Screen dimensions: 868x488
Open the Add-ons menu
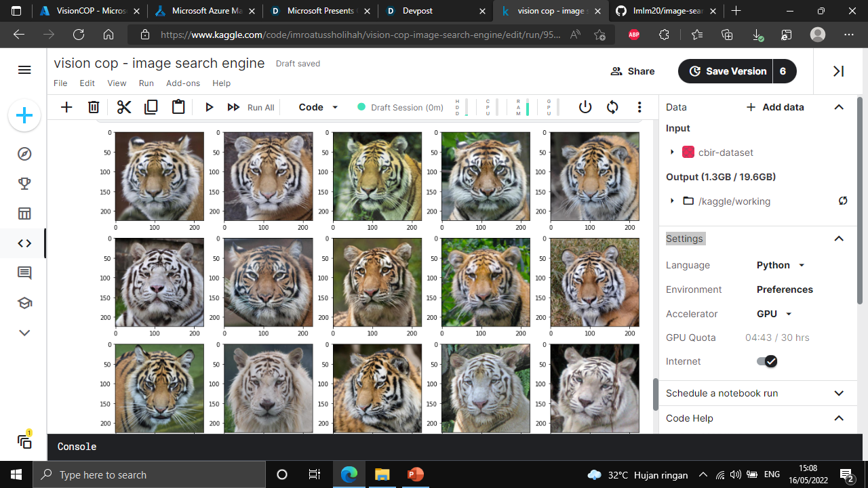tap(183, 83)
